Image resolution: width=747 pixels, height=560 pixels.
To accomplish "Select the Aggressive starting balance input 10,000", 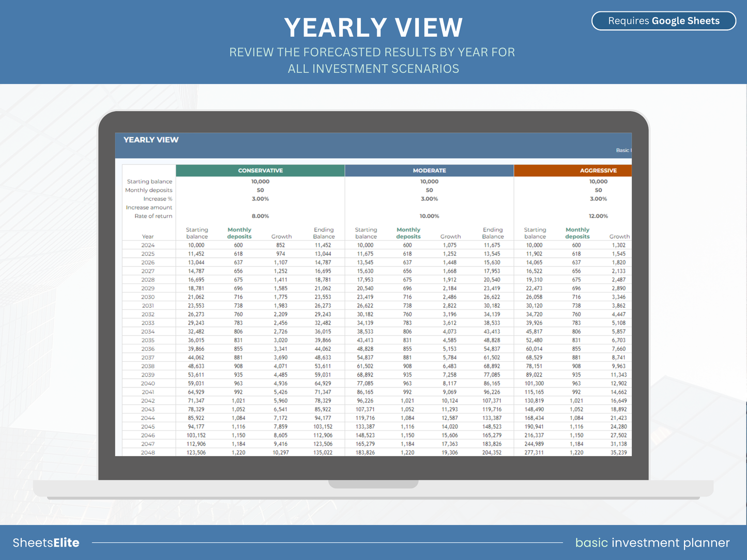I will [x=598, y=181].
